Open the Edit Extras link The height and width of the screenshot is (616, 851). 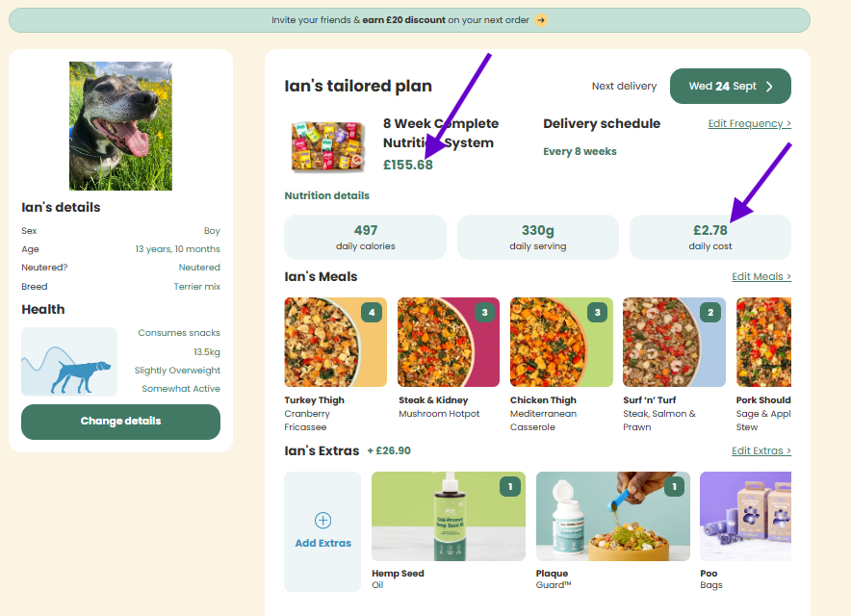[x=761, y=450]
